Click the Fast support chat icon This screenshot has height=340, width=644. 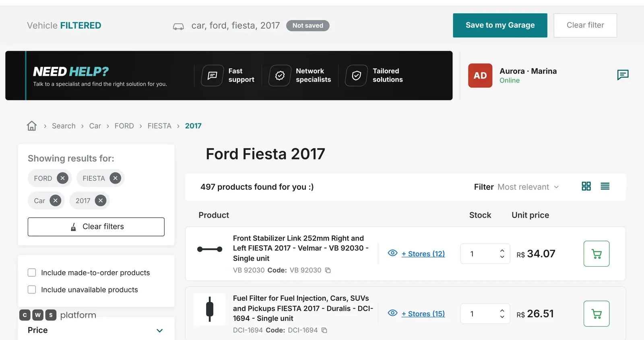212,75
